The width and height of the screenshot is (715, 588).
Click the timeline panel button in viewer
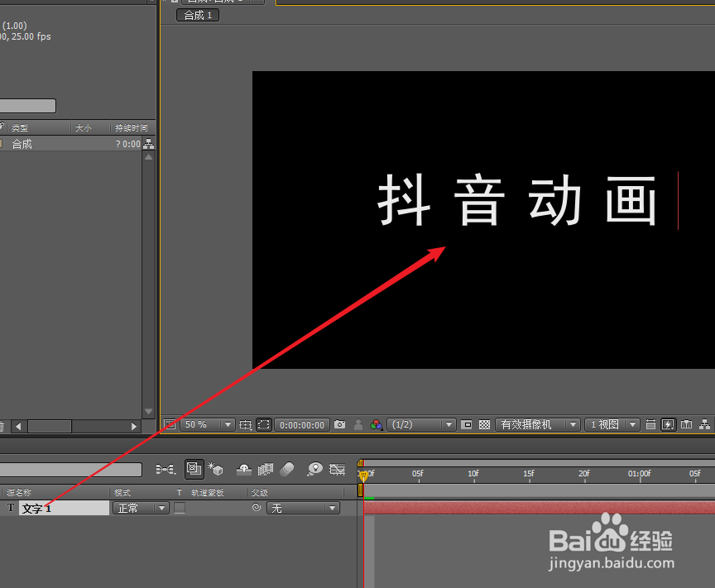point(686,425)
